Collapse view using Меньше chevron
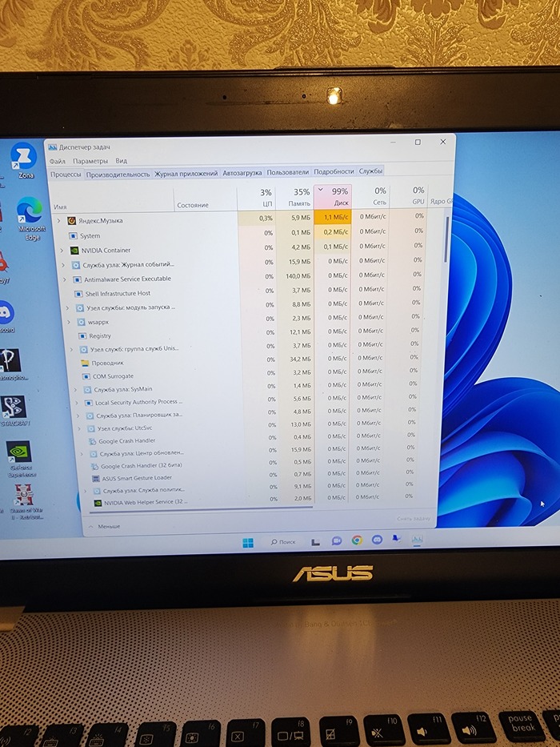Screen dimensions: 560x747 coord(91,527)
